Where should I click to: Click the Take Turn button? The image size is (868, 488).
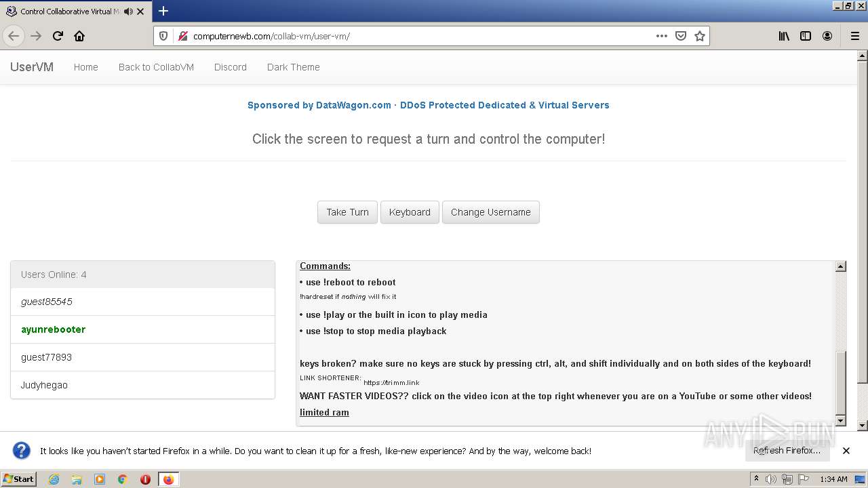[347, 212]
